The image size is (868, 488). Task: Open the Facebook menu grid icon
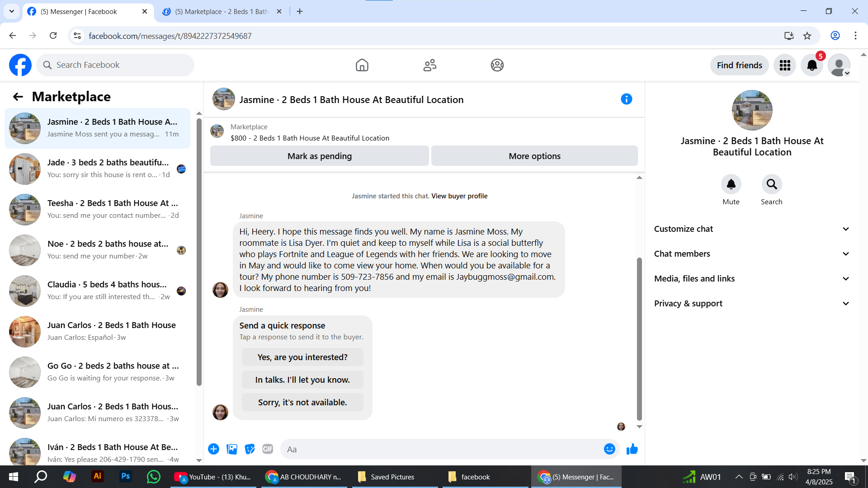785,65
